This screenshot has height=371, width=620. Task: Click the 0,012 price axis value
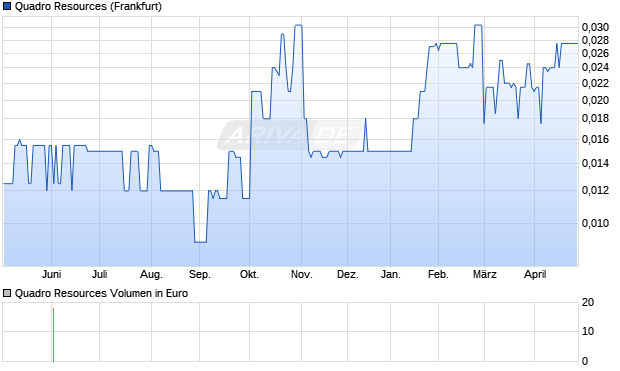point(595,191)
